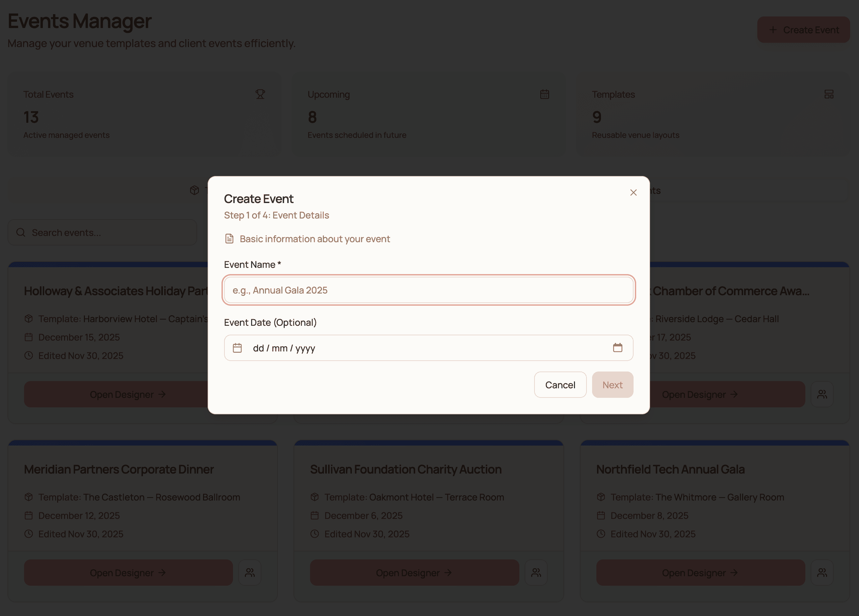Screen dimensions: 859x616
Task: Click the clock icon showing Edited Nov 30
Action: pos(28,355)
